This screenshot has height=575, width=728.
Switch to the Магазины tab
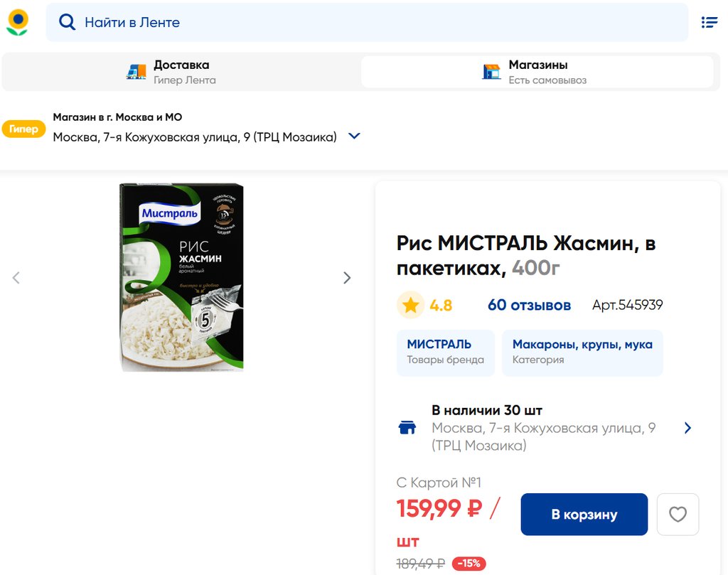537,72
